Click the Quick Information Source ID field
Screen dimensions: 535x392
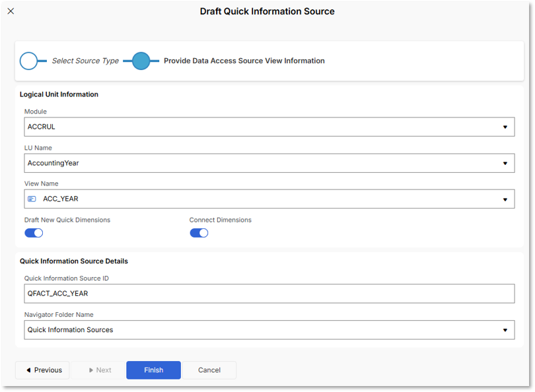point(269,294)
